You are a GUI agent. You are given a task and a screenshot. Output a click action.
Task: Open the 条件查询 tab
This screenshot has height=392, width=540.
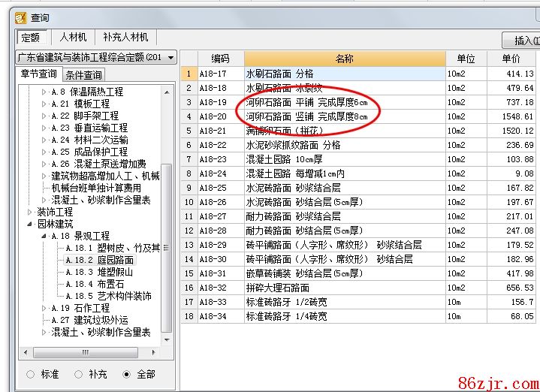point(83,74)
